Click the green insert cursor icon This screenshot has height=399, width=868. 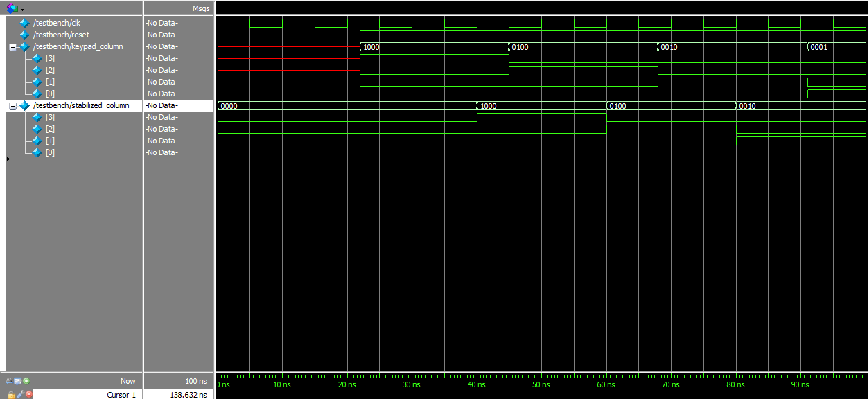[x=26, y=381]
